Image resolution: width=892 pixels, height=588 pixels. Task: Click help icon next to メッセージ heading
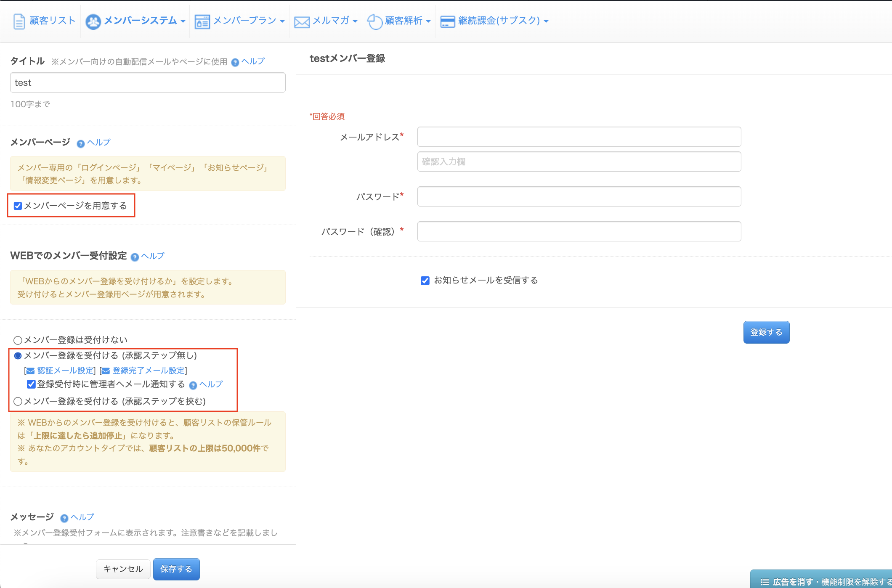64,518
